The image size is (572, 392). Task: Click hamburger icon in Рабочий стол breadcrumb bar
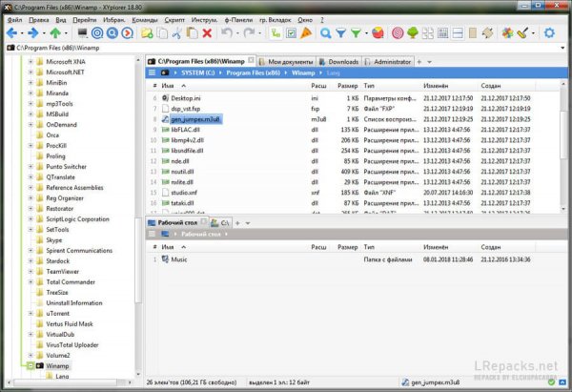pos(153,234)
